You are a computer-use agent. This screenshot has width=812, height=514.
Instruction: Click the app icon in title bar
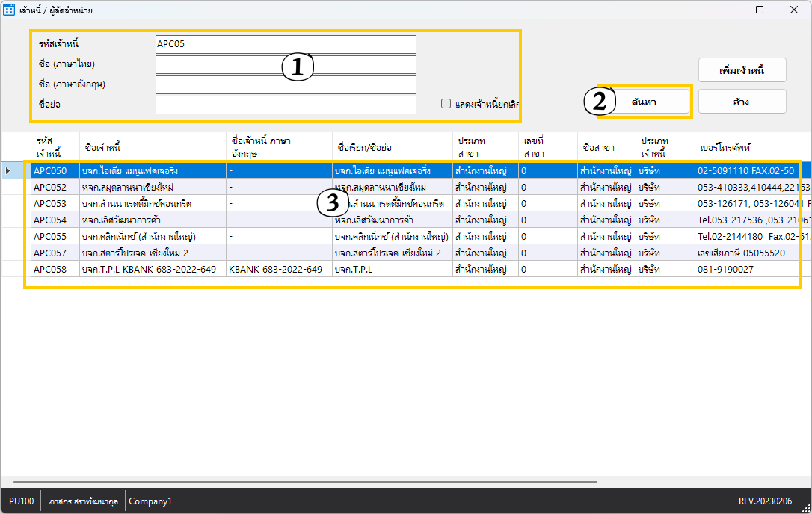[10, 10]
